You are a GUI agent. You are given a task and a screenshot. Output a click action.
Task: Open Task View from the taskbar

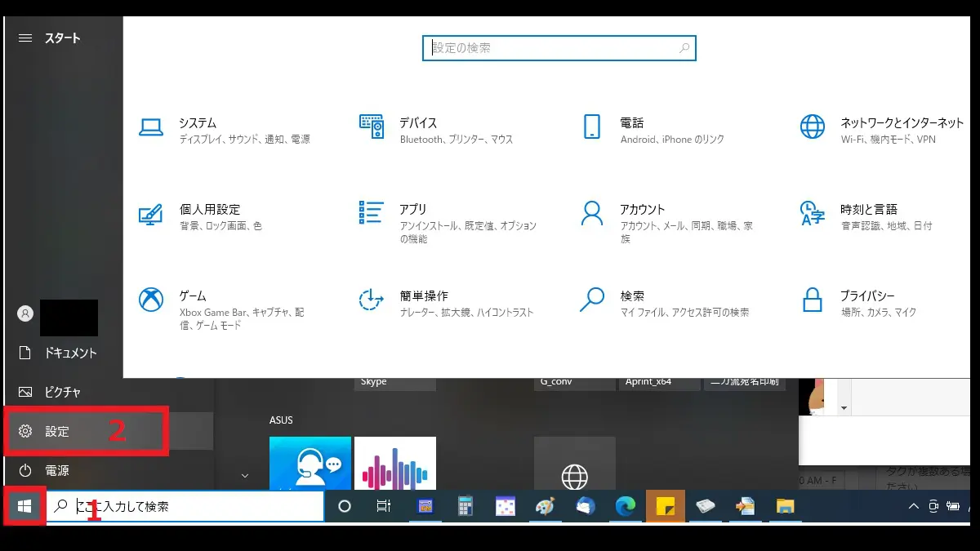384,507
